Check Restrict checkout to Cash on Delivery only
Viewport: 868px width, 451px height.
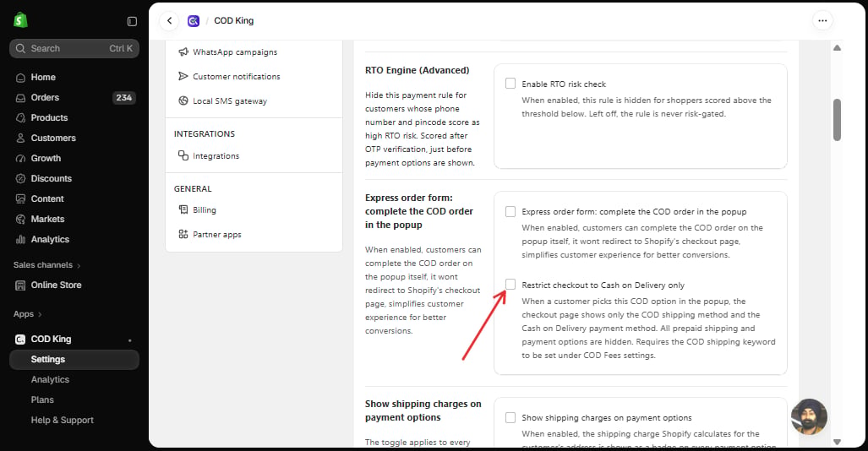(x=510, y=285)
